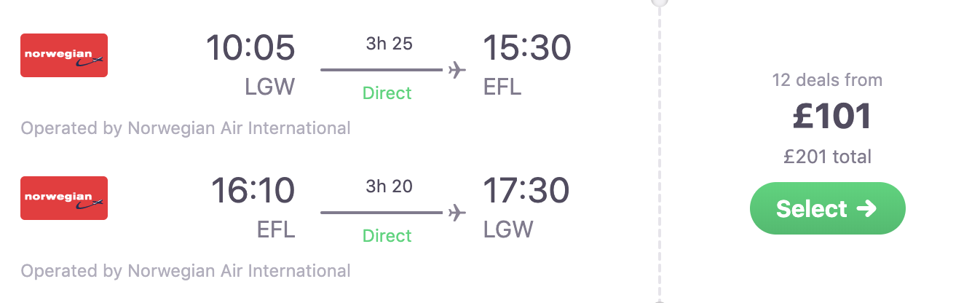
Task: Click the airplane icon on the outbound leg
Action: (x=457, y=70)
